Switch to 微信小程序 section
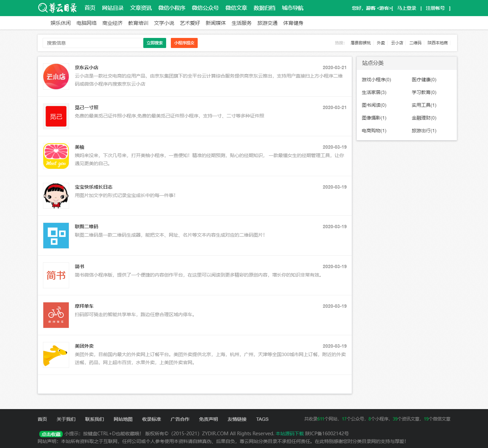This screenshot has height=448, width=488. coord(172,8)
